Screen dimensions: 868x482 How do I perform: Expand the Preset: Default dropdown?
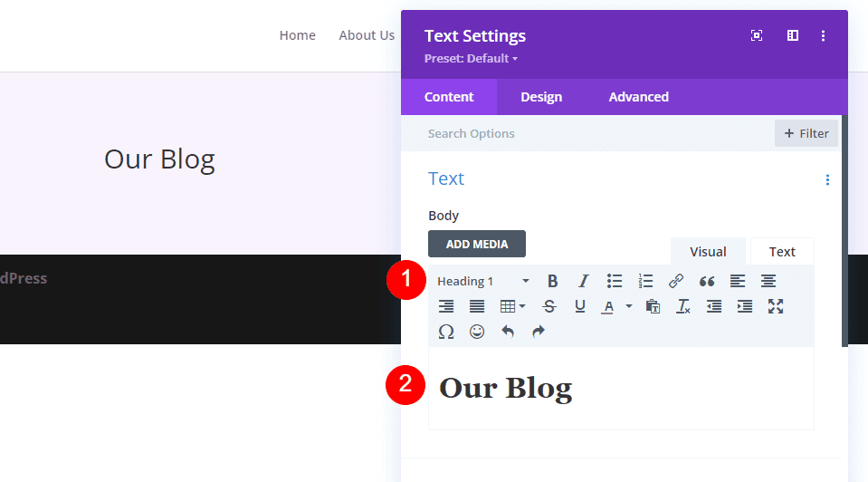click(x=471, y=59)
